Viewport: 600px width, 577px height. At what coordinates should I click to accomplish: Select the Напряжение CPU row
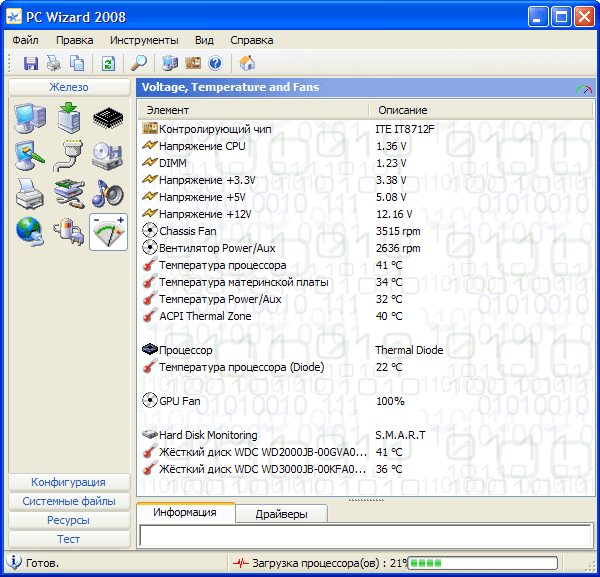pos(365,146)
